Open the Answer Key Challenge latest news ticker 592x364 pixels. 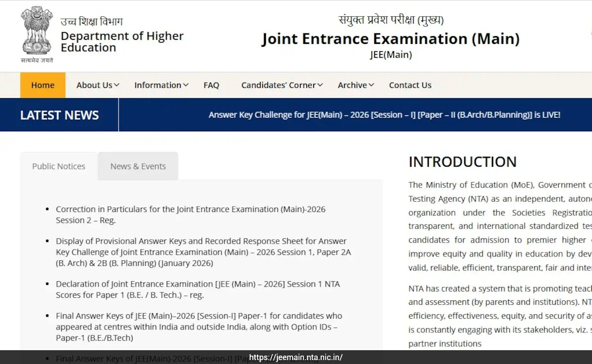[x=384, y=115]
